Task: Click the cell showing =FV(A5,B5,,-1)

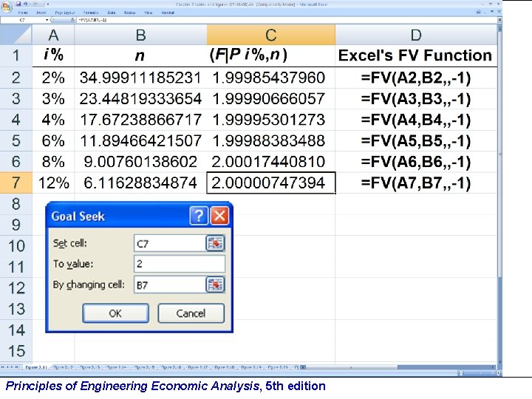Action: pyautogui.click(x=416, y=141)
